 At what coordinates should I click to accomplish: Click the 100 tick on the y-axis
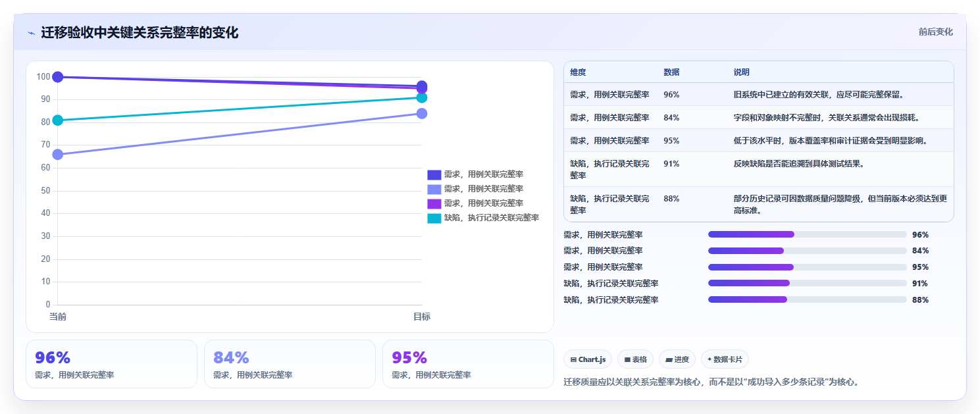[x=43, y=76]
